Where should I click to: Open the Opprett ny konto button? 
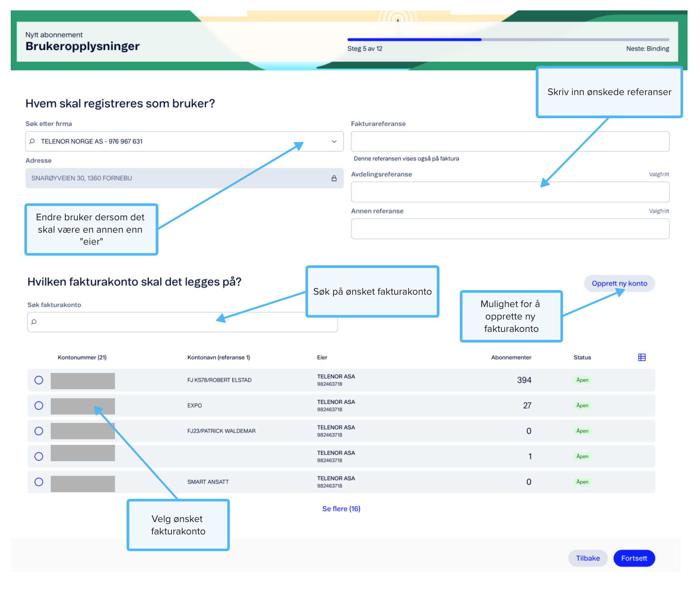619,284
